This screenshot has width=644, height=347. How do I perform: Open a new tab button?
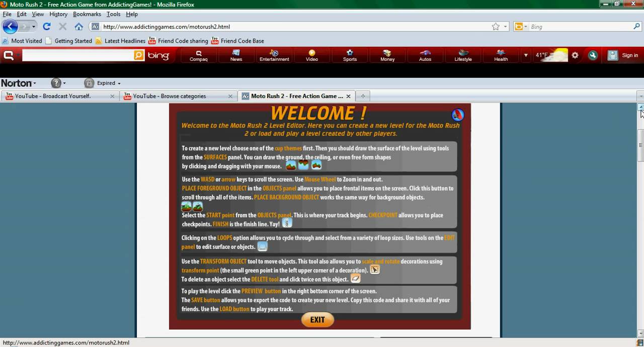363,96
